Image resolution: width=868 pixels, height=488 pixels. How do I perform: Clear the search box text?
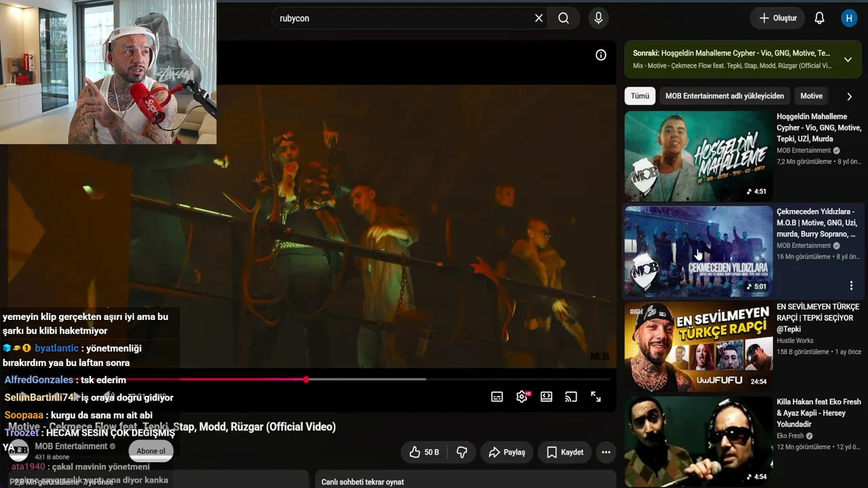(538, 18)
